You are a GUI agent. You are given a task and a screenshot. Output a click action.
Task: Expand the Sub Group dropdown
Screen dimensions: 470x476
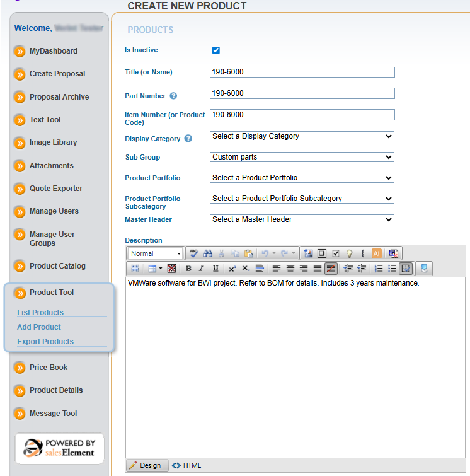pos(302,157)
